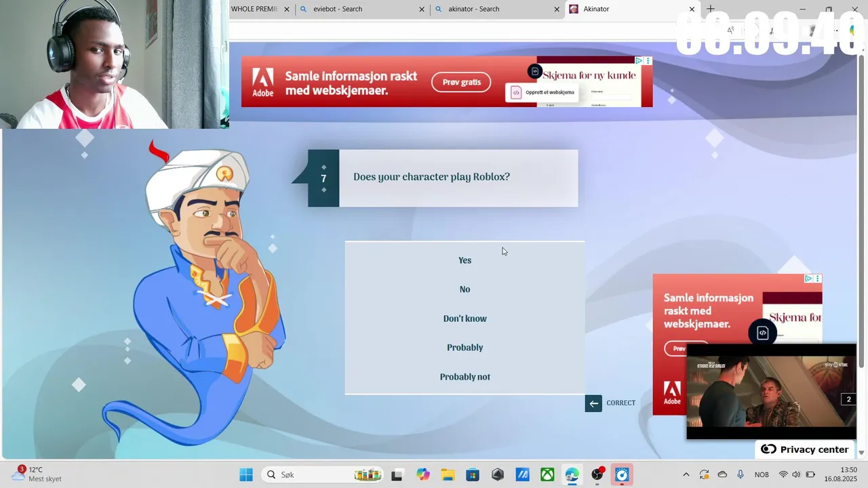Open the weather widget showing 12°C
The width and height of the screenshot is (868, 488).
(38, 474)
